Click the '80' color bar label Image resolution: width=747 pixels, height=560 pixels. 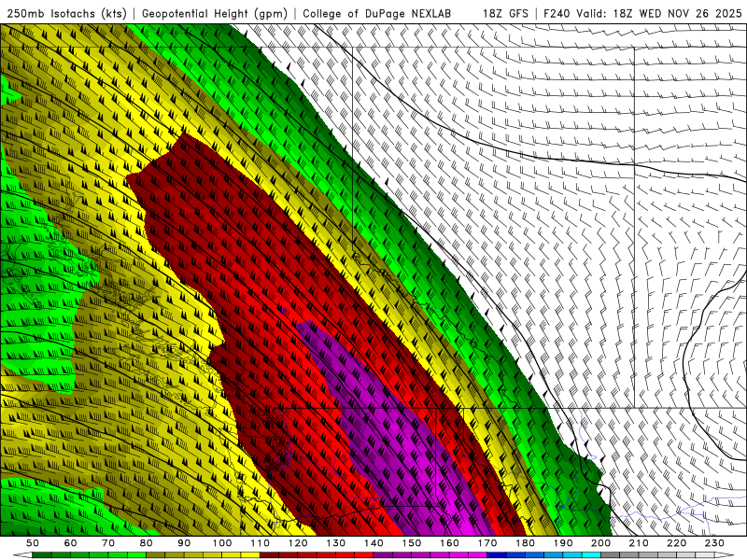pyautogui.click(x=146, y=543)
